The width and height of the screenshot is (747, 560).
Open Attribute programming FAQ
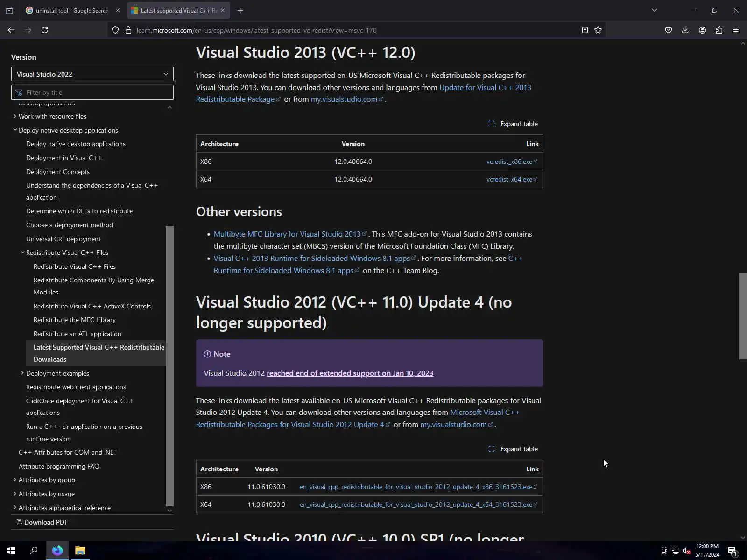click(59, 466)
